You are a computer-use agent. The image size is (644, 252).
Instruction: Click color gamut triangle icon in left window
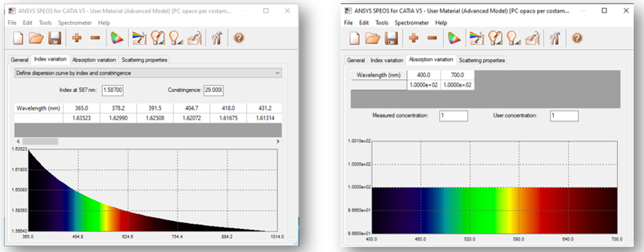117,38
